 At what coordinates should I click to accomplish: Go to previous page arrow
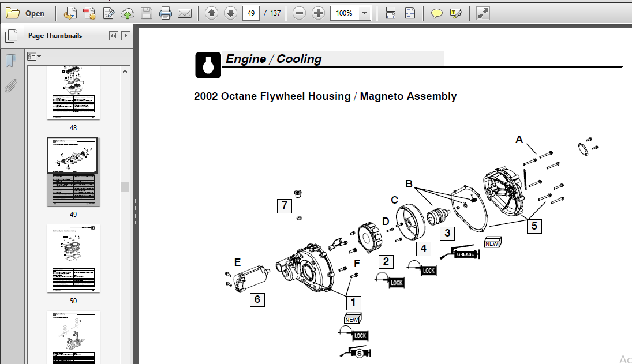[211, 13]
